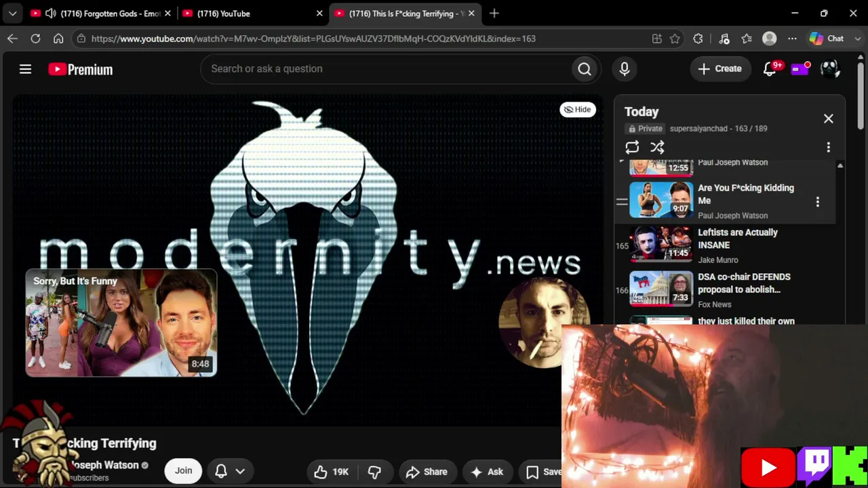
Task: Add this page to browser favorites
Action: pyautogui.click(x=675, y=39)
